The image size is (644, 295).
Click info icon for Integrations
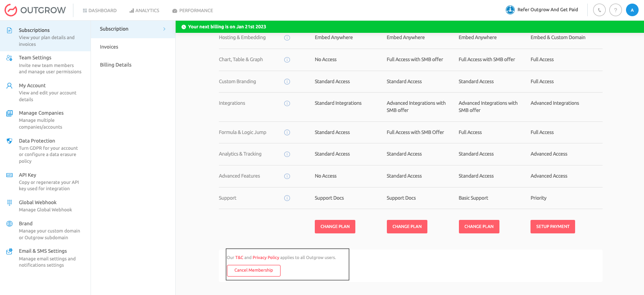pos(287,103)
